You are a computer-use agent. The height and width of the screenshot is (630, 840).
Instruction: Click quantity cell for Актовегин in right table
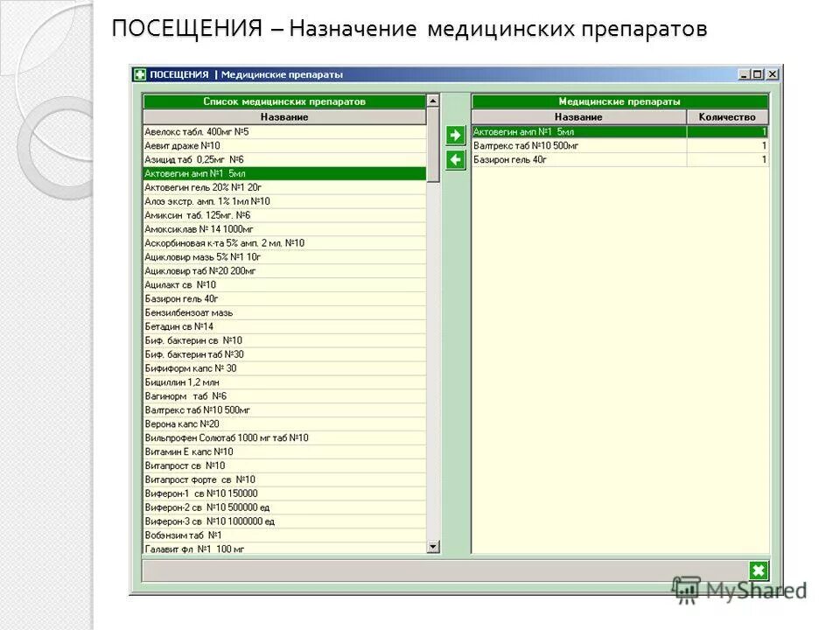coord(727,132)
